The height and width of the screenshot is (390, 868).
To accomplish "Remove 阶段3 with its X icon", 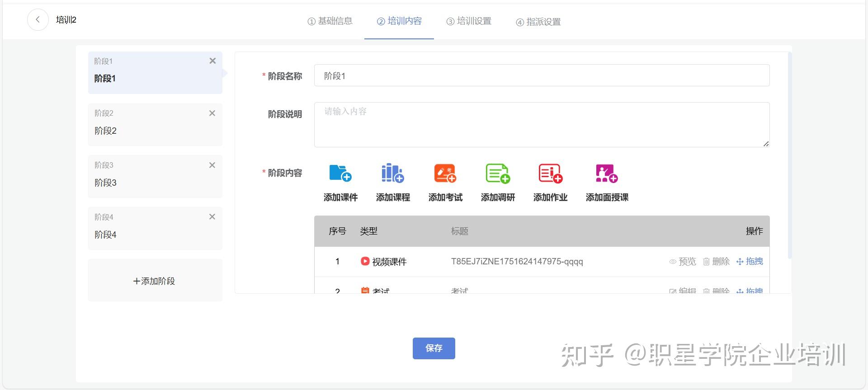I will click(x=212, y=165).
